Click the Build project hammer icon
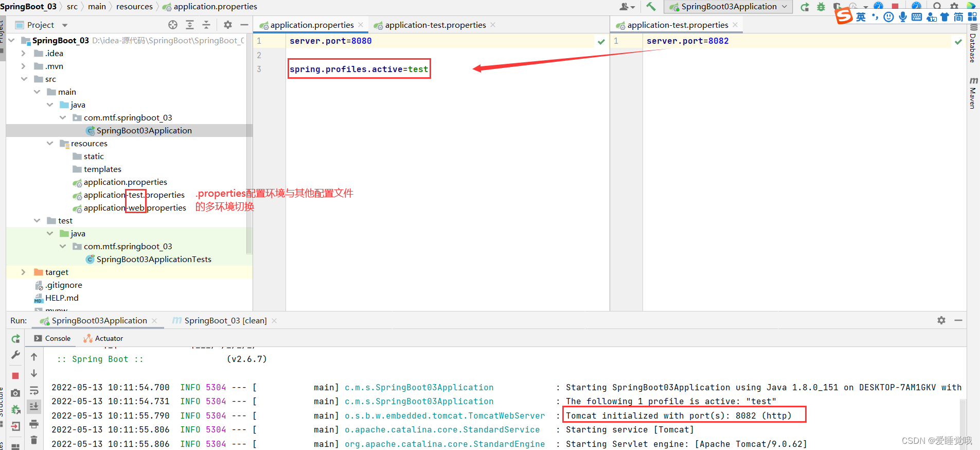The image size is (980, 450). pyautogui.click(x=651, y=7)
